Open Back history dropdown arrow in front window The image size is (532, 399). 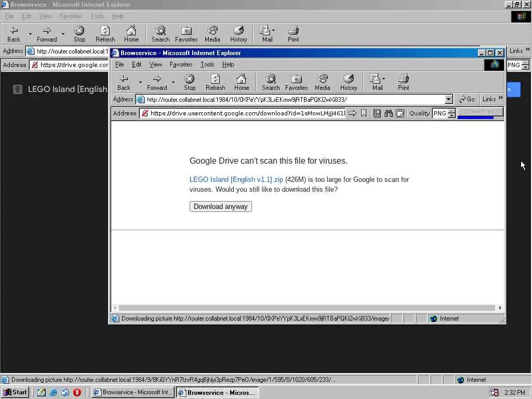pyautogui.click(x=140, y=82)
